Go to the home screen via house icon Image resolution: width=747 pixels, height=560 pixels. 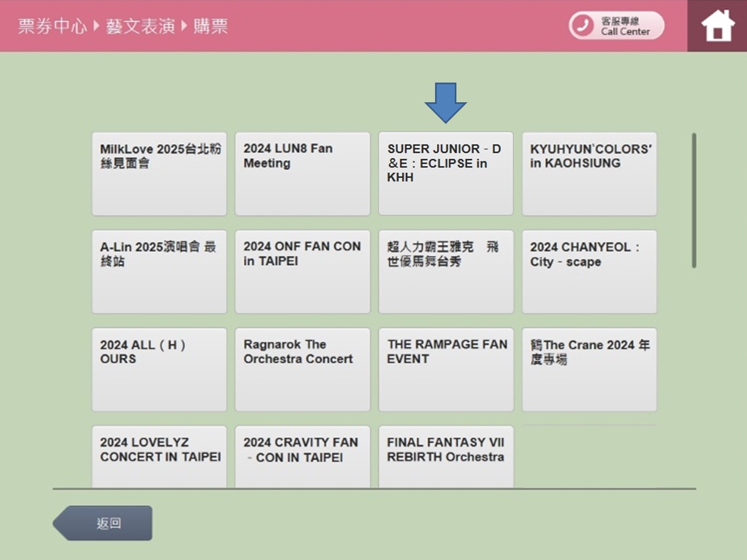[717, 26]
